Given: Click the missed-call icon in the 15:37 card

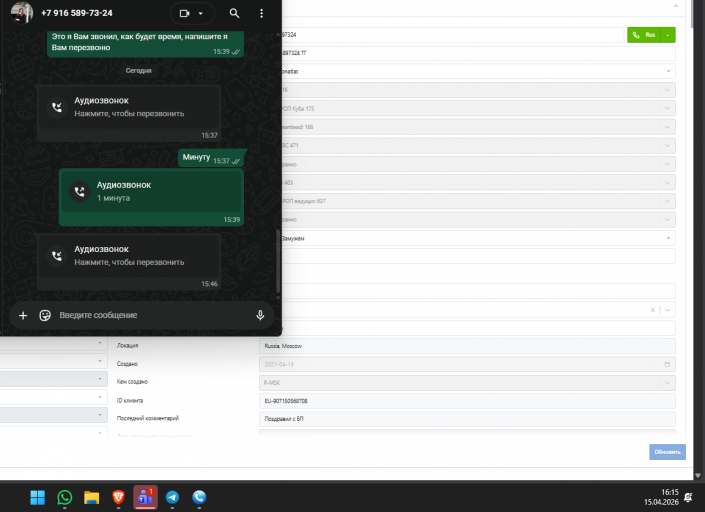Looking at the screenshot, I should tap(57, 107).
